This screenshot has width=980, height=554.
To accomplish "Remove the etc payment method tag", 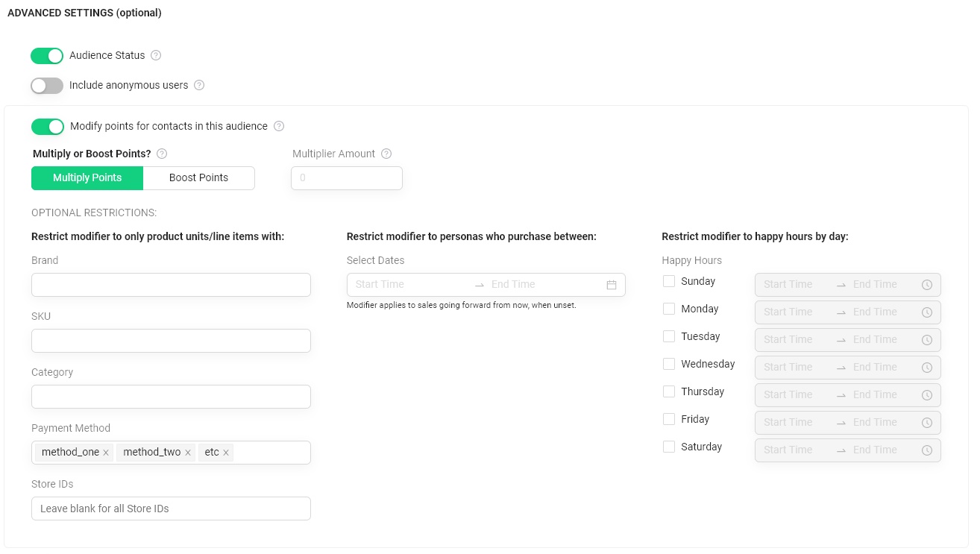I will tap(227, 452).
